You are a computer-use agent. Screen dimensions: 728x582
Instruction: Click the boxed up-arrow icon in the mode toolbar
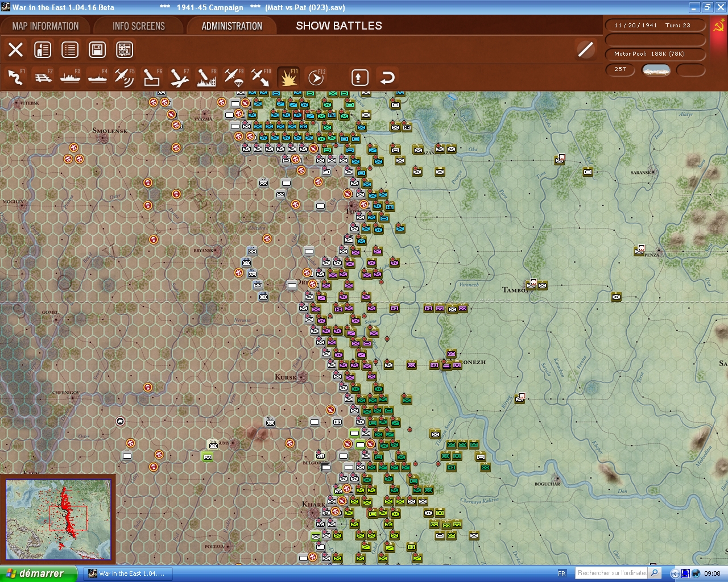pyautogui.click(x=359, y=77)
